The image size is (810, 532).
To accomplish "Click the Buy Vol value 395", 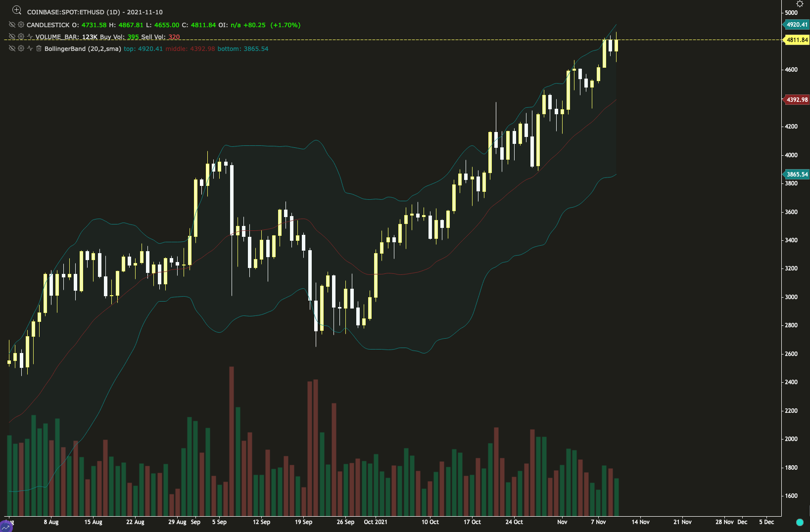I will [x=133, y=37].
